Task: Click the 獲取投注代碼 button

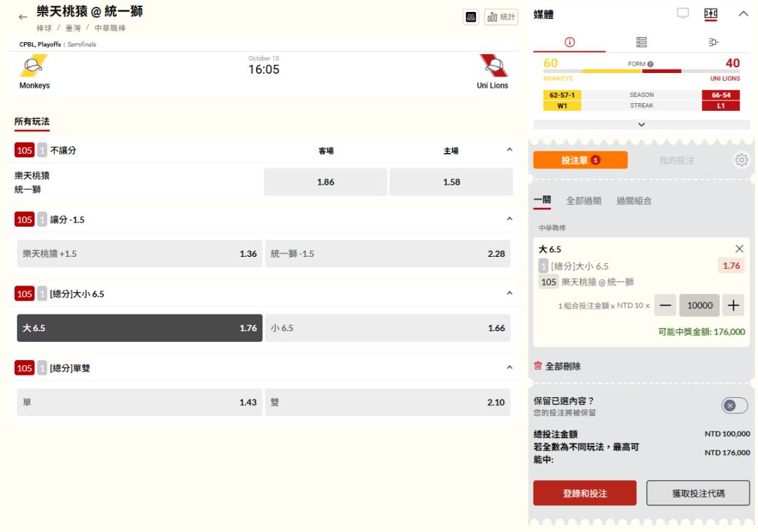Action: pyautogui.click(x=698, y=493)
